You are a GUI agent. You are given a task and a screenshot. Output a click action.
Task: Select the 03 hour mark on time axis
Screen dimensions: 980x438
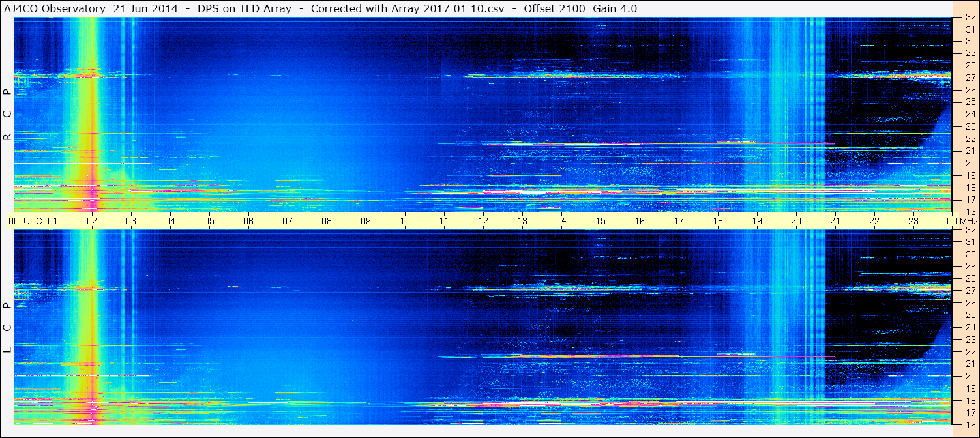[x=131, y=221]
